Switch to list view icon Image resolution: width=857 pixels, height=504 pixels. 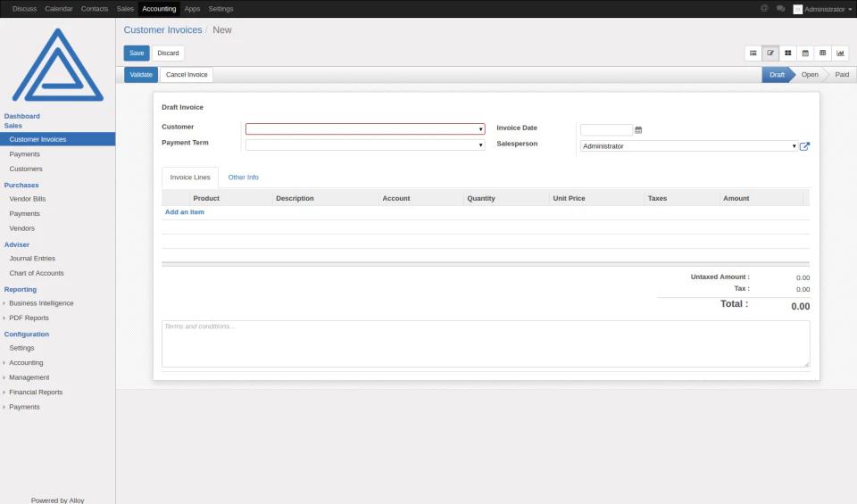[x=753, y=53]
